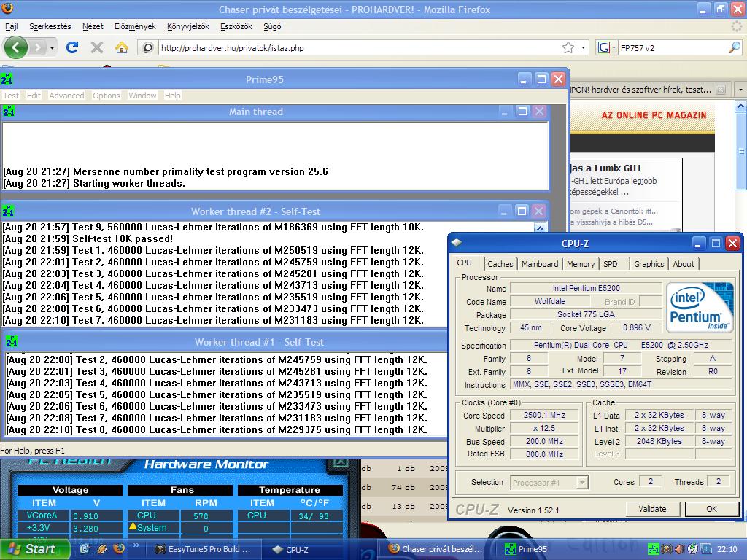
Task: Click Intel Pentium inside logo in CPU-Z
Action: (699, 307)
